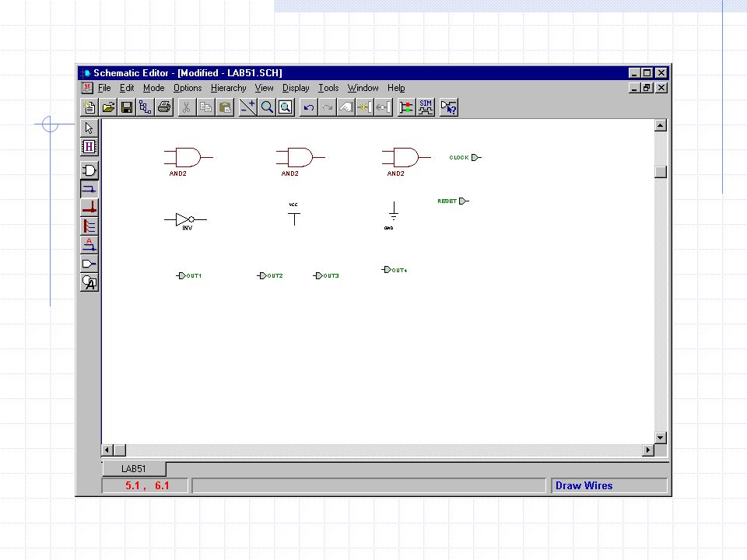Screen dimensions: 747x560
Task: Click the Cut scissors icon
Action: pos(186,107)
